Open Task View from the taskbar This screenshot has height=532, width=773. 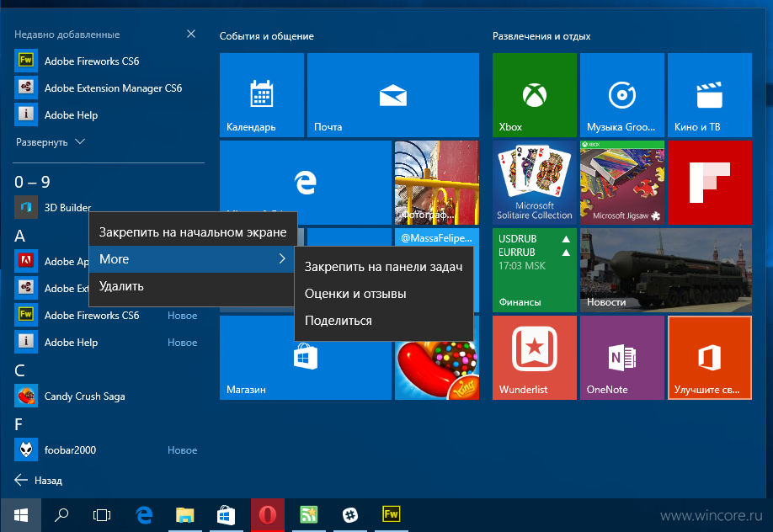[x=102, y=515]
